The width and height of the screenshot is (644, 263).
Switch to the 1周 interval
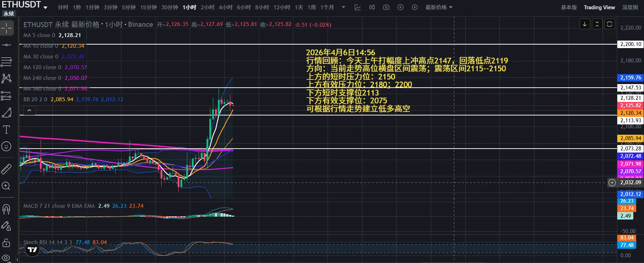pyautogui.click(x=312, y=7)
